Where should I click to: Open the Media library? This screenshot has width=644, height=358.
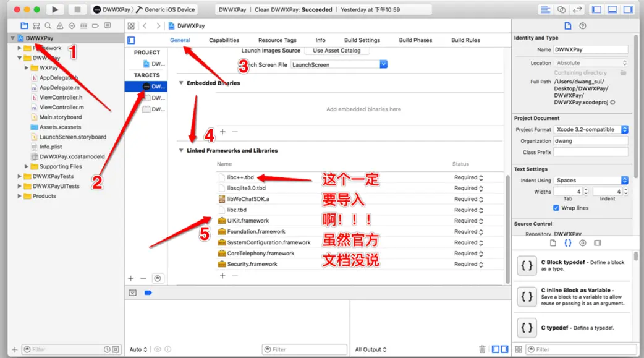pos(597,243)
